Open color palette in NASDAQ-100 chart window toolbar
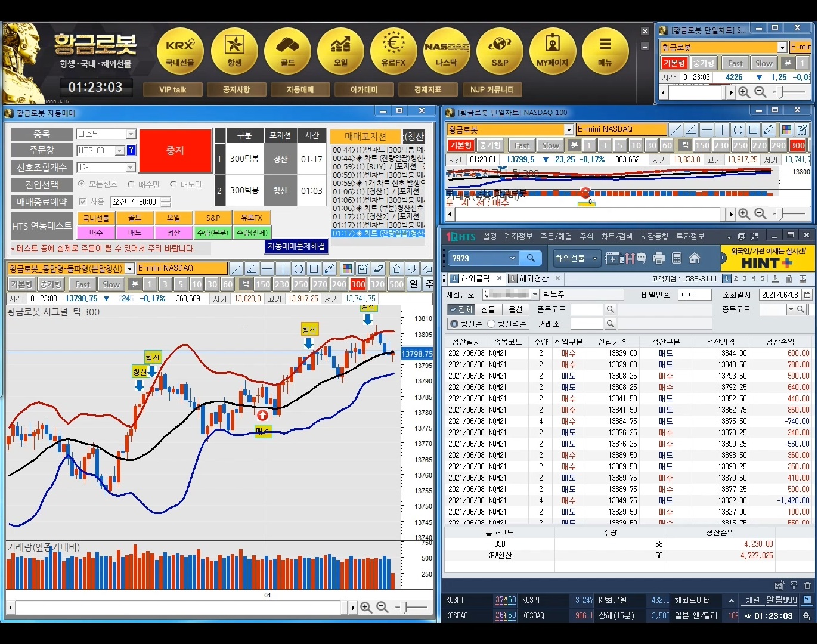The height and width of the screenshot is (644, 818). coord(786,129)
